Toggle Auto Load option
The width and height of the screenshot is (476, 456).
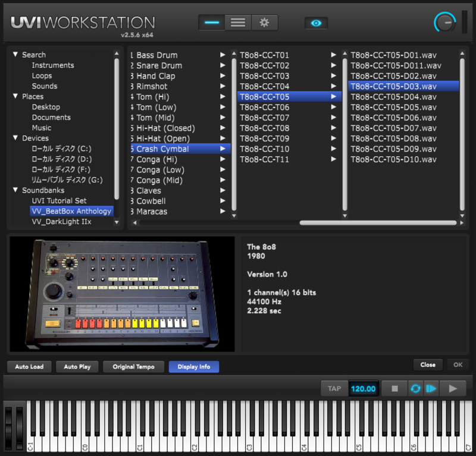coord(29,366)
